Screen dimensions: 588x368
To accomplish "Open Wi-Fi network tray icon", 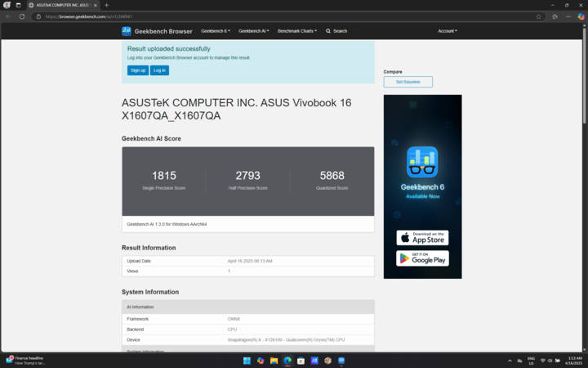I will pos(542,361).
